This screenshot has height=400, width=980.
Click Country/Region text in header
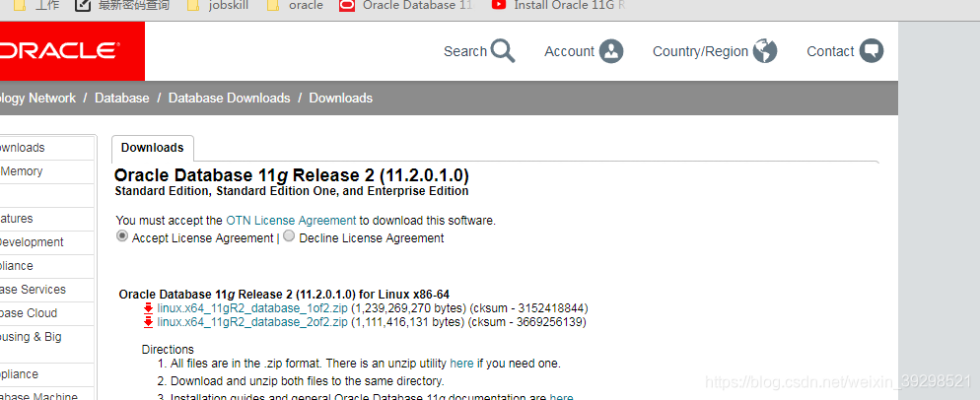[701, 51]
